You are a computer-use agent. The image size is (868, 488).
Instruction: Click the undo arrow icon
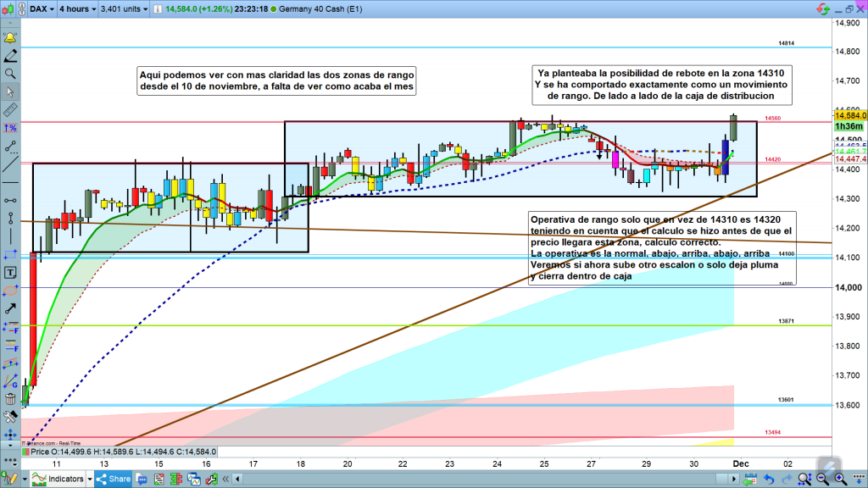coord(769,479)
